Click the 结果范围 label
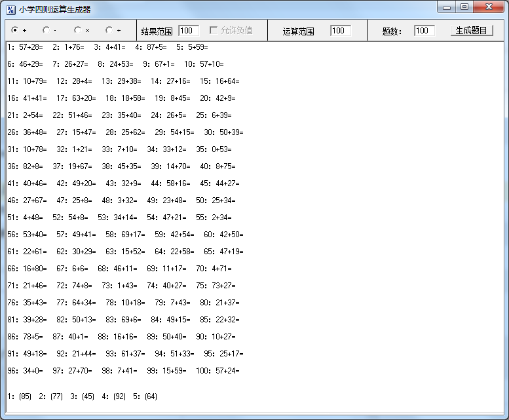The width and height of the screenshot is (509, 420). click(x=157, y=31)
